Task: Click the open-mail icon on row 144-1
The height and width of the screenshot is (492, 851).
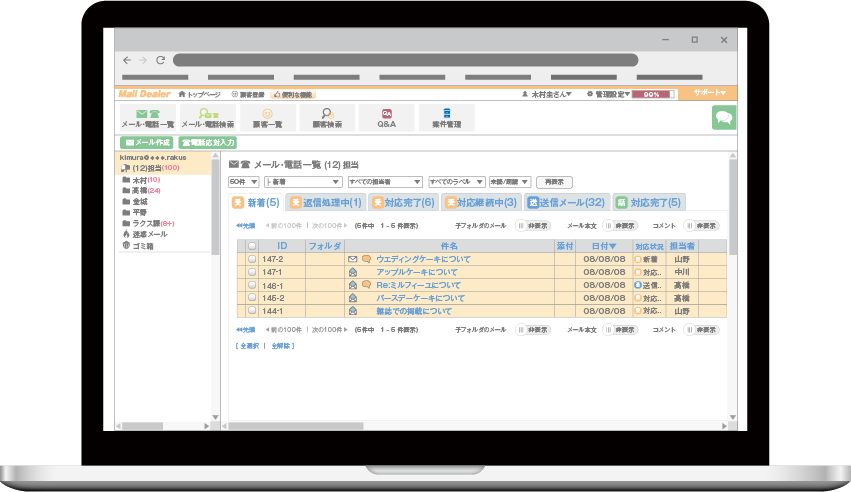Action: pyautogui.click(x=353, y=311)
